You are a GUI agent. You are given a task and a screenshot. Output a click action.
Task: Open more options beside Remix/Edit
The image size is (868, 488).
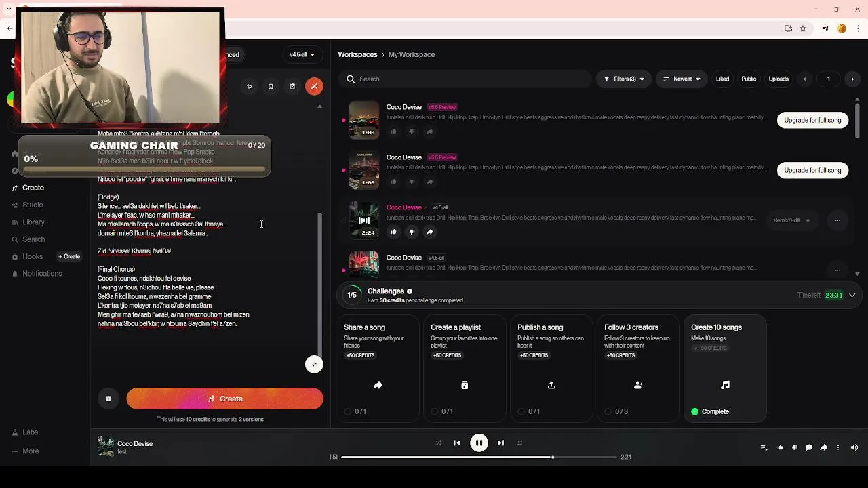(837, 220)
